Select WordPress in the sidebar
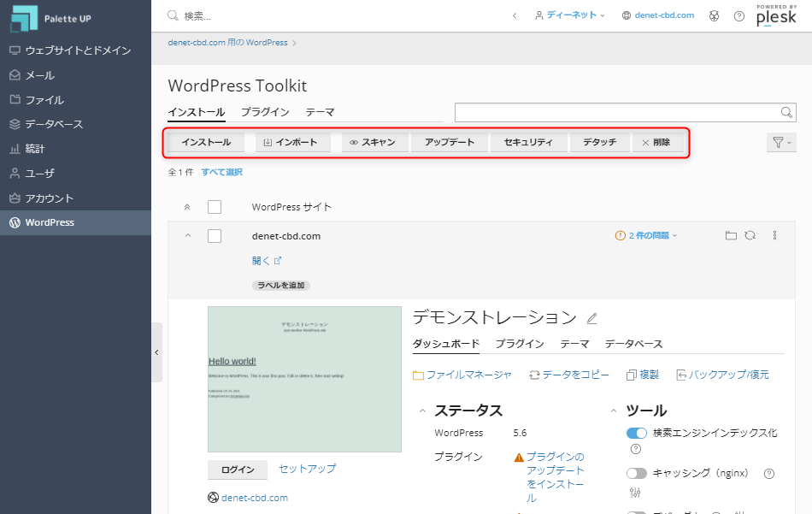Image resolution: width=812 pixels, height=514 pixels. click(x=75, y=222)
